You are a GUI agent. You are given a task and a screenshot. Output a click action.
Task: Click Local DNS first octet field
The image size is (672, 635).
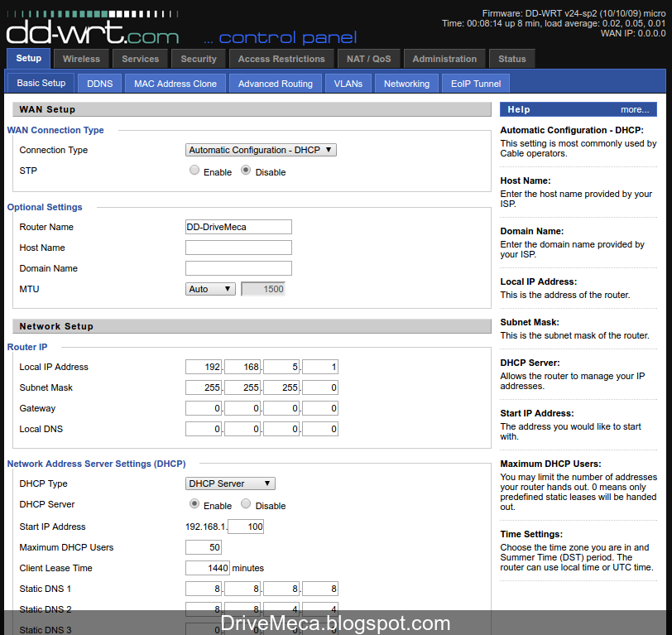click(204, 429)
